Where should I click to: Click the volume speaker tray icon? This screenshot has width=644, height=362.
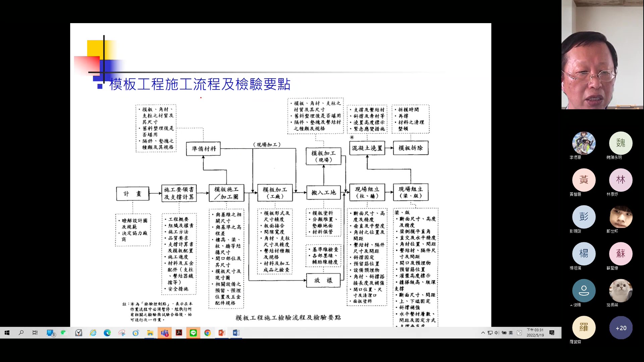497,333
